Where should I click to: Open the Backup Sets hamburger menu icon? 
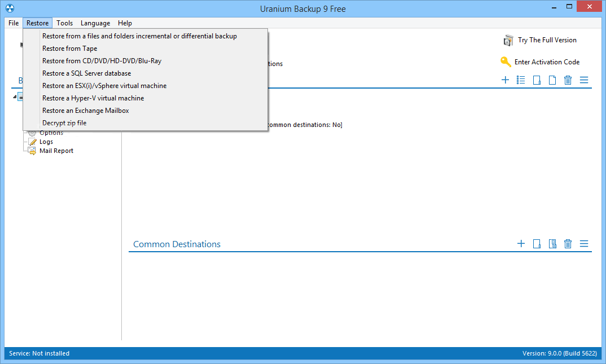(584, 80)
